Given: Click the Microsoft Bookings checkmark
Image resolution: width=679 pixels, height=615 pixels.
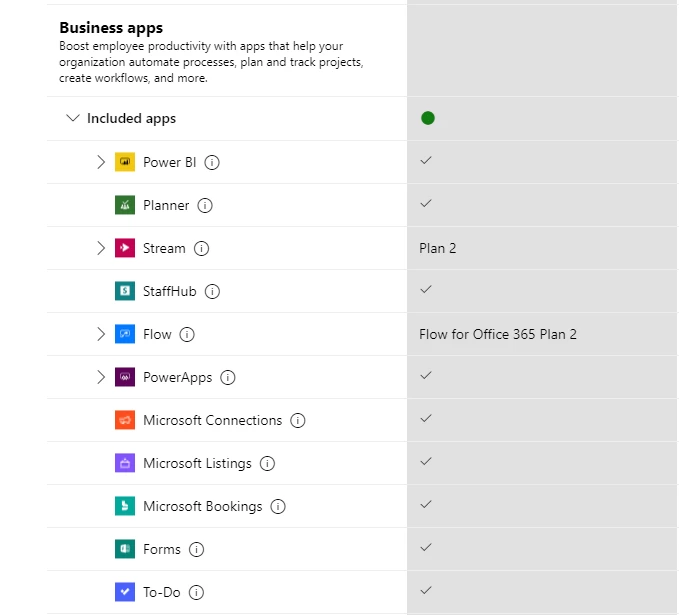Looking at the screenshot, I should [426, 504].
